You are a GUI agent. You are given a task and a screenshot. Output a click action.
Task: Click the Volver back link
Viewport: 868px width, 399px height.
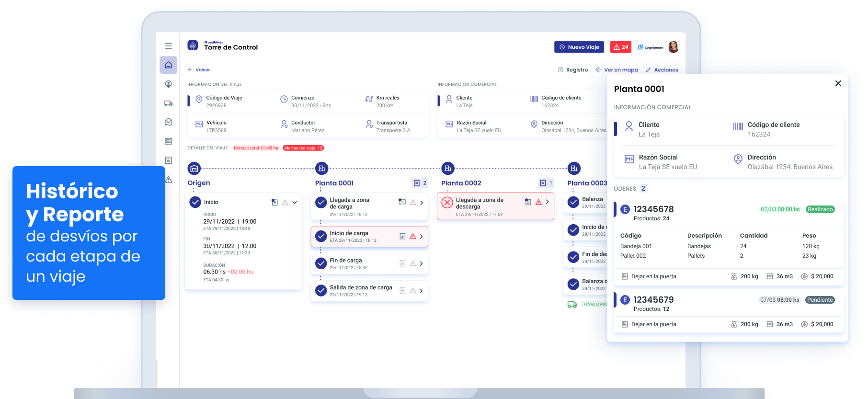click(x=199, y=70)
